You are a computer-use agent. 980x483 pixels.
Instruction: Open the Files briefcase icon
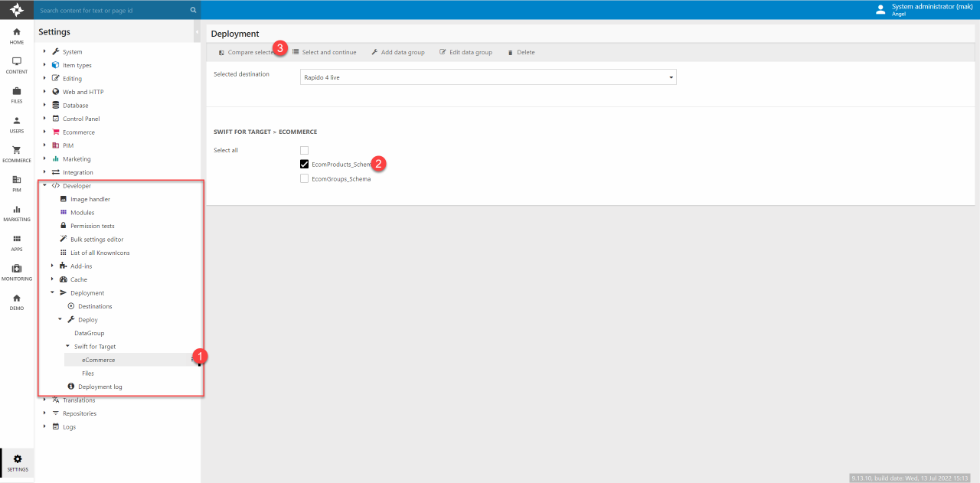[17, 94]
